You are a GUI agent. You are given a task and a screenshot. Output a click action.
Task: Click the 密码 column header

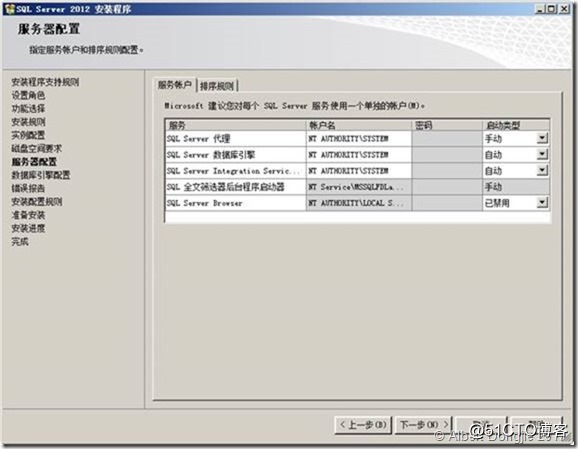pyautogui.click(x=447, y=125)
